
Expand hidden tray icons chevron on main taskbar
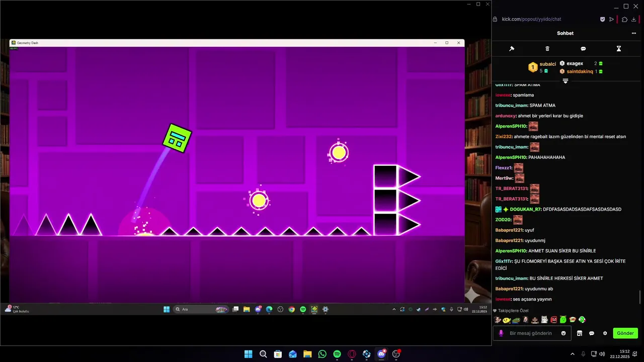[573, 354]
